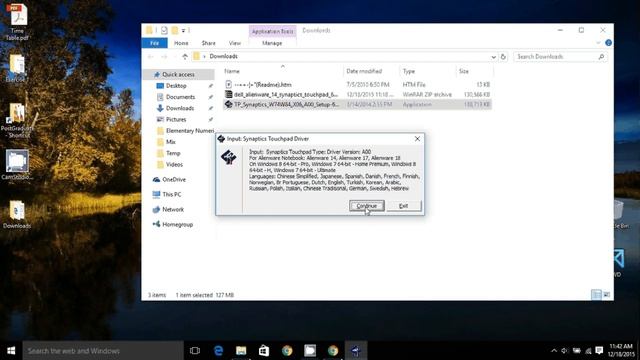Open the Manage tab under Application Tools

272,43
